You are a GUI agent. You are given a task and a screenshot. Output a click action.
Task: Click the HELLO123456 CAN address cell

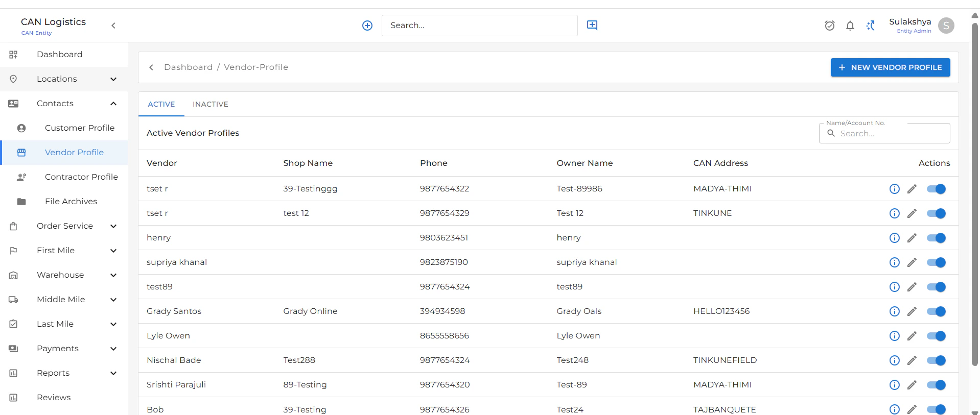pos(721,311)
